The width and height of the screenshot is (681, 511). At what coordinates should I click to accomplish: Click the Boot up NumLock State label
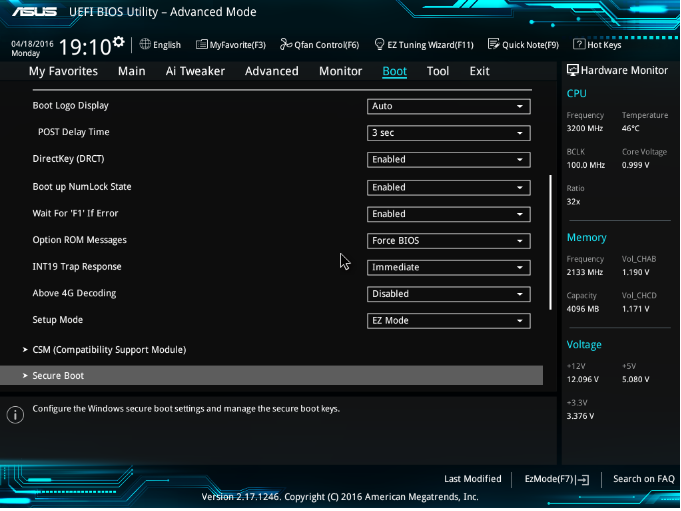[x=82, y=187]
